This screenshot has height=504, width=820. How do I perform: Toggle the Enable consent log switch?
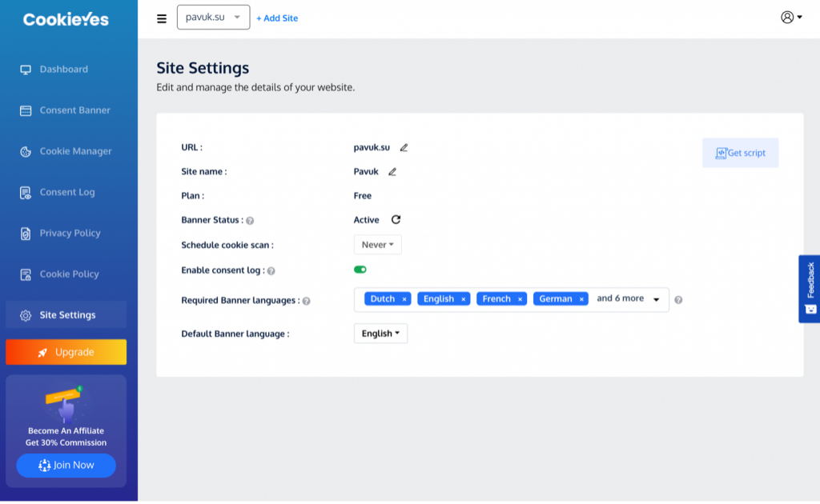click(x=360, y=270)
